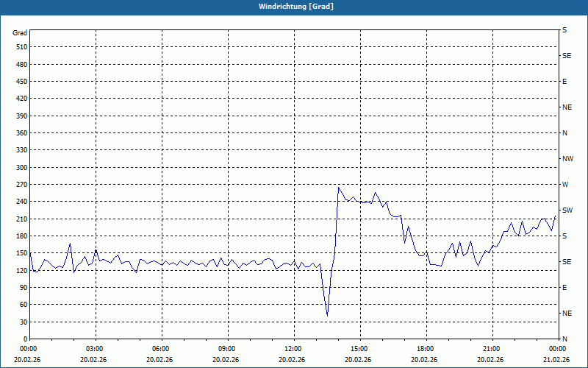Click the 20.02.26 date under 12:00
This screenshot has width=588, height=368.
tap(292, 360)
